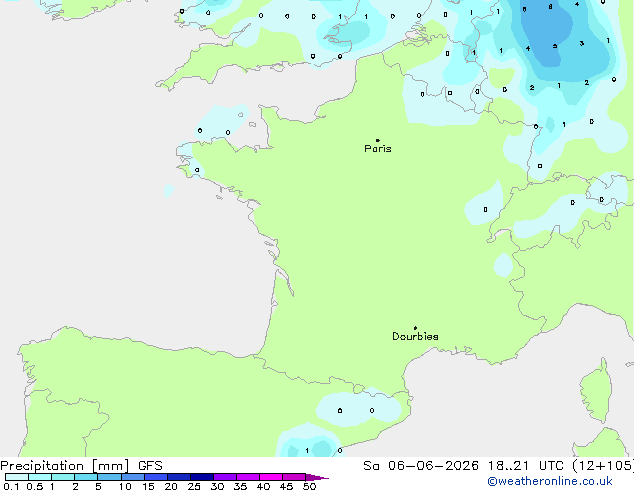
Task: Click the Dourbies location label
Action: pos(415,336)
